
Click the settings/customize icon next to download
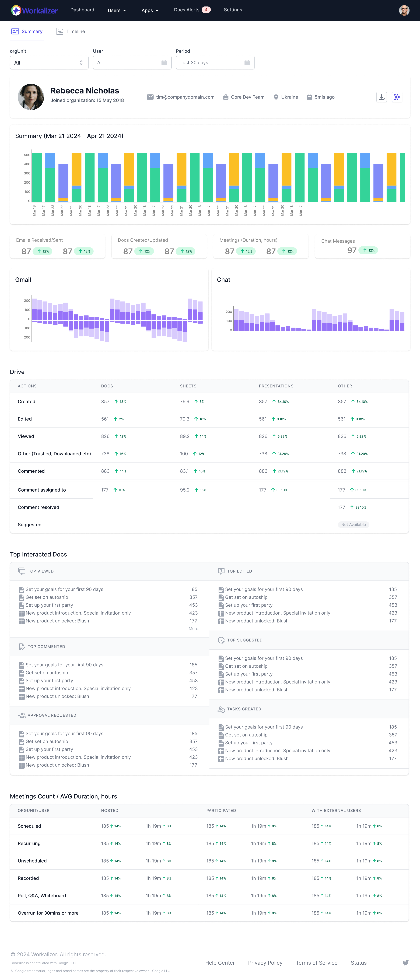(396, 97)
